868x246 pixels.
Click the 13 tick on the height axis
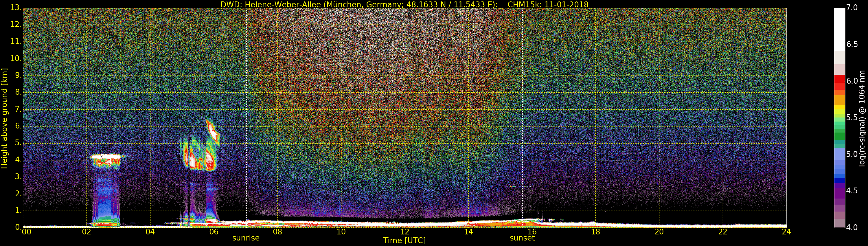tap(16, 8)
